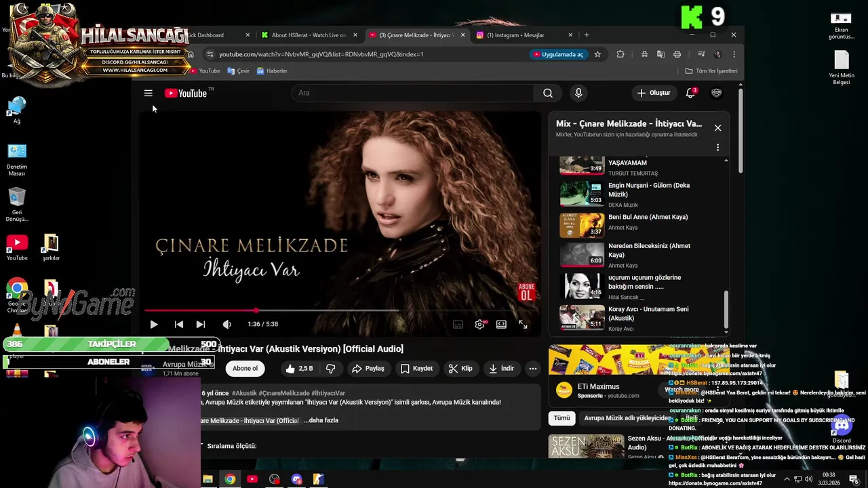Open Discord icon on taskbar
The height and width of the screenshot is (488, 868).
pos(296,479)
